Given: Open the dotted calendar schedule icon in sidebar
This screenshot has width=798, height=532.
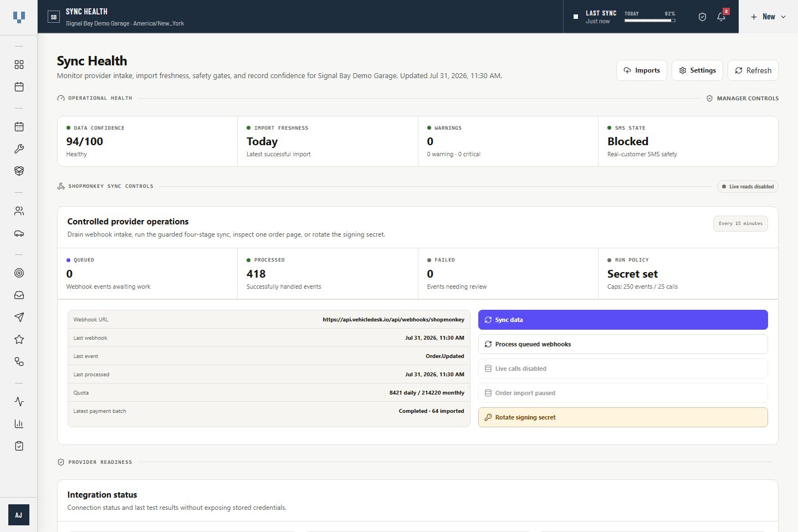Looking at the screenshot, I should (x=19, y=127).
